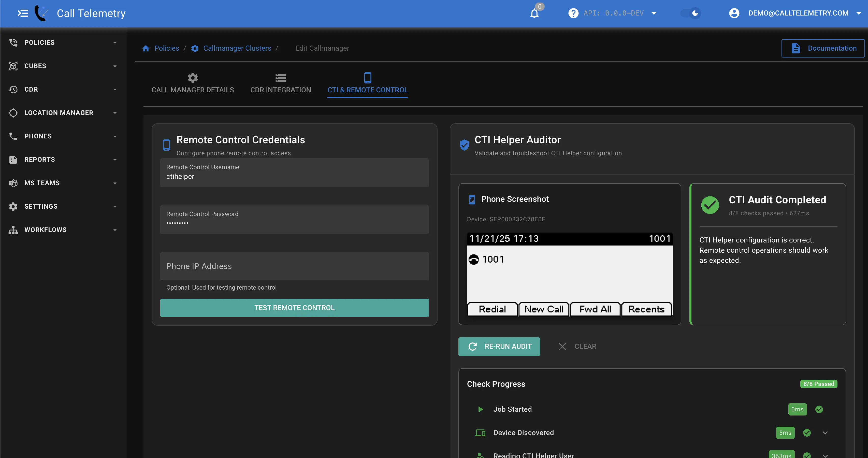Image resolution: width=868 pixels, height=458 pixels.
Task: Click the MS Teams icon in sidebar
Action: coord(13,183)
